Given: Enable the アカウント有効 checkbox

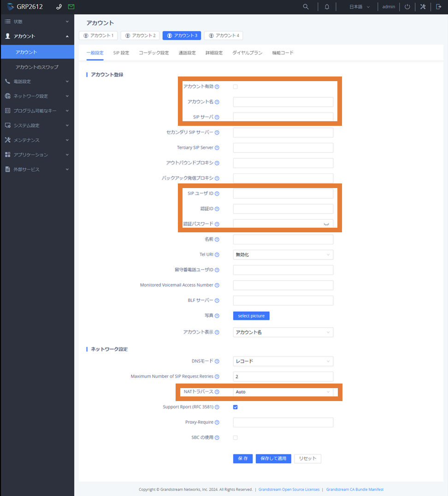Looking at the screenshot, I should [x=236, y=87].
